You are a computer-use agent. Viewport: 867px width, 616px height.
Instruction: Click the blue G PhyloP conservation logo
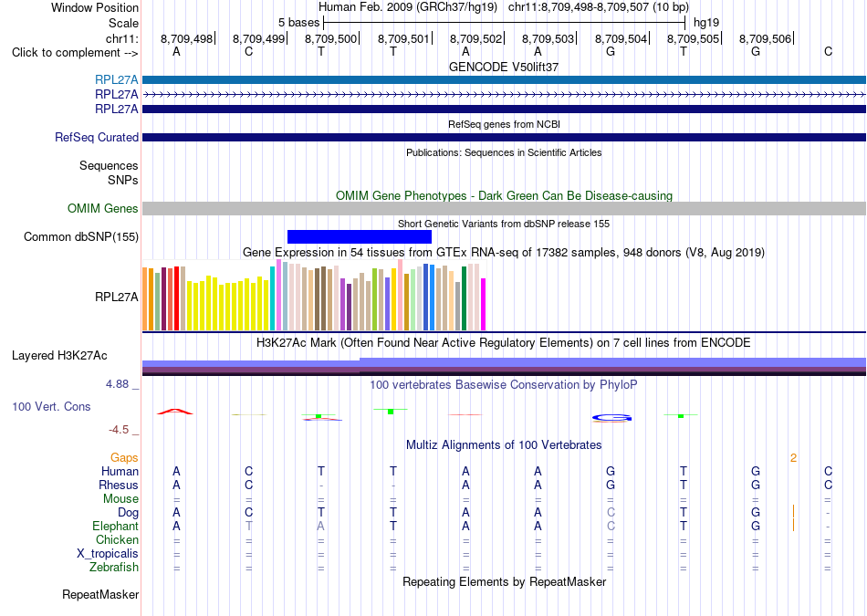pyautogui.click(x=611, y=418)
